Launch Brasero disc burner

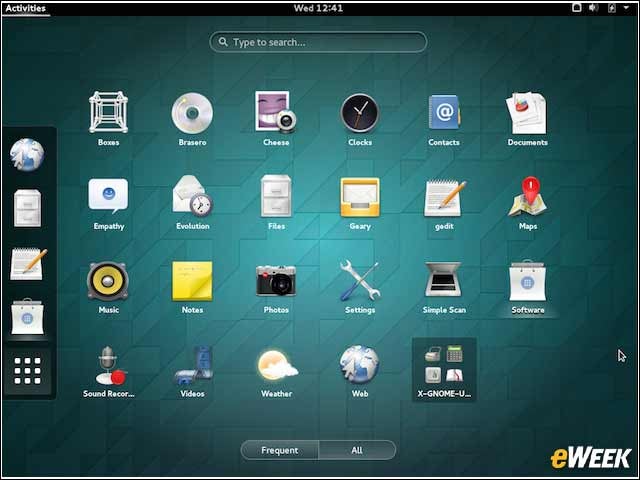[192, 118]
